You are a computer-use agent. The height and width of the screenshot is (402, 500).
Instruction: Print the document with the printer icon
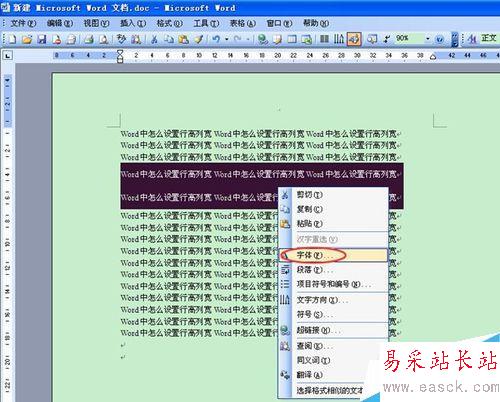click(x=89, y=39)
